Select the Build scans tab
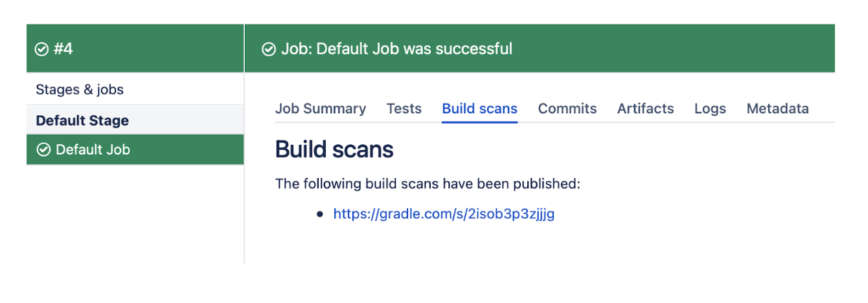Screen dimensions: 868x303 tap(479, 109)
